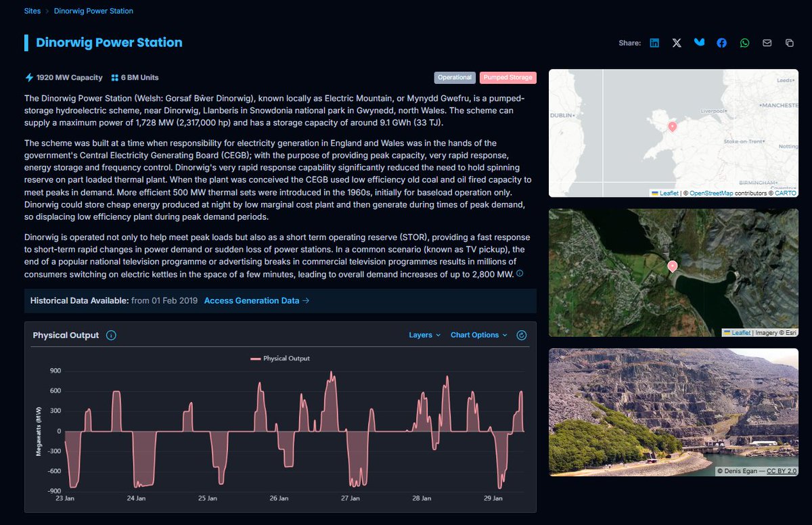The image size is (812, 525).
Task: Share page on Facebook
Action: pos(722,43)
